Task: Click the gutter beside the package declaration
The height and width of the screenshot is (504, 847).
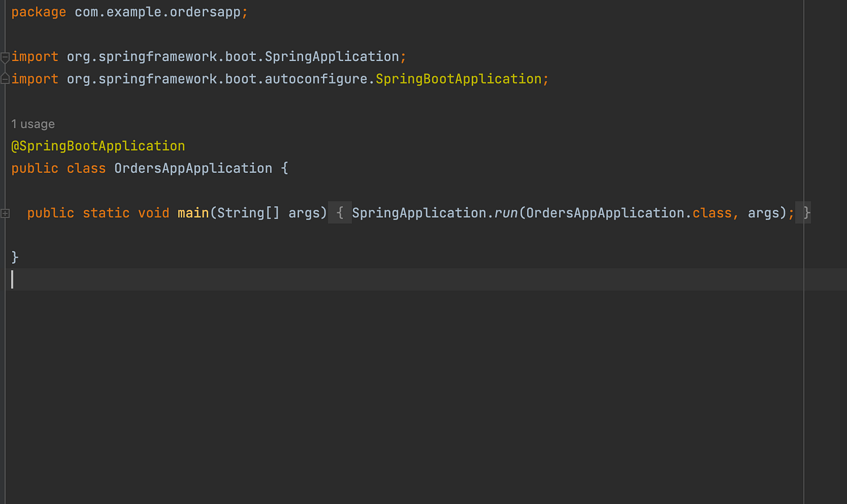Action: pyautogui.click(x=5, y=11)
